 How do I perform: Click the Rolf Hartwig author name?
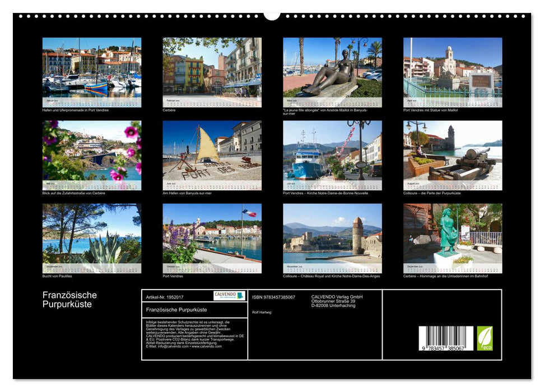click(262, 311)
